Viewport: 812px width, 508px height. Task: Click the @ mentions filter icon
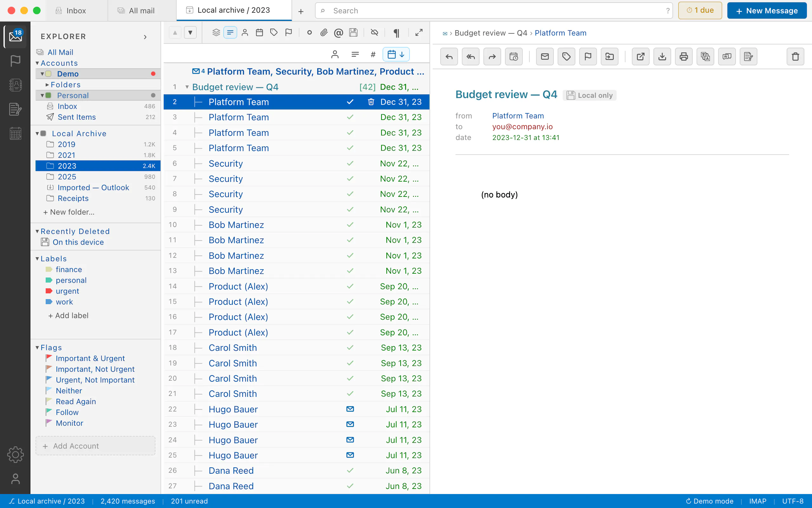click(338, 33)
